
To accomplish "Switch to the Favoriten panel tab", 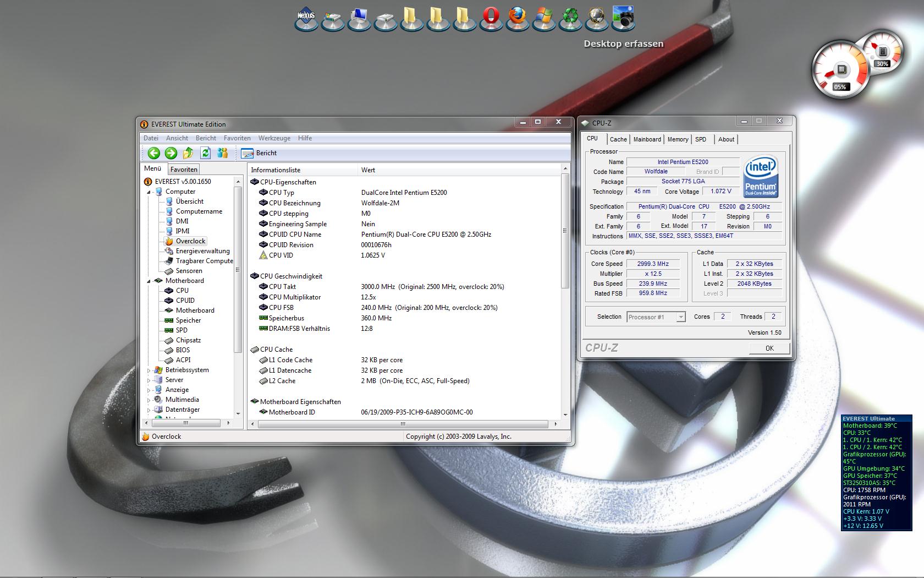I will [184, 170].
